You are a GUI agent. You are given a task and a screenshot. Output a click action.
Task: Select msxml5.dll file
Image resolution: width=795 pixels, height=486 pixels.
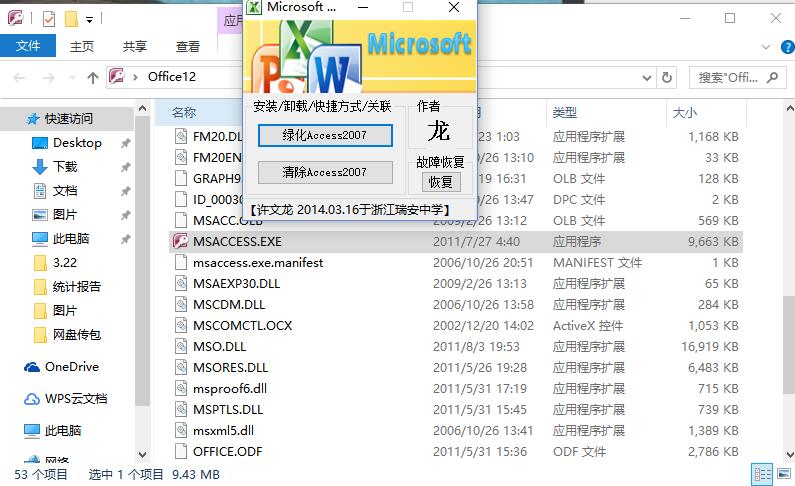point(223,431)
